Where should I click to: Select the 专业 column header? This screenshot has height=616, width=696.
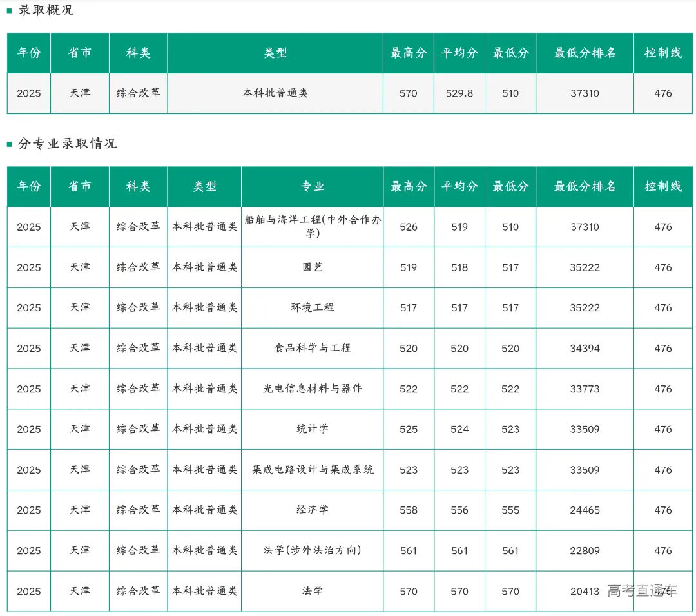coord(313,186)
